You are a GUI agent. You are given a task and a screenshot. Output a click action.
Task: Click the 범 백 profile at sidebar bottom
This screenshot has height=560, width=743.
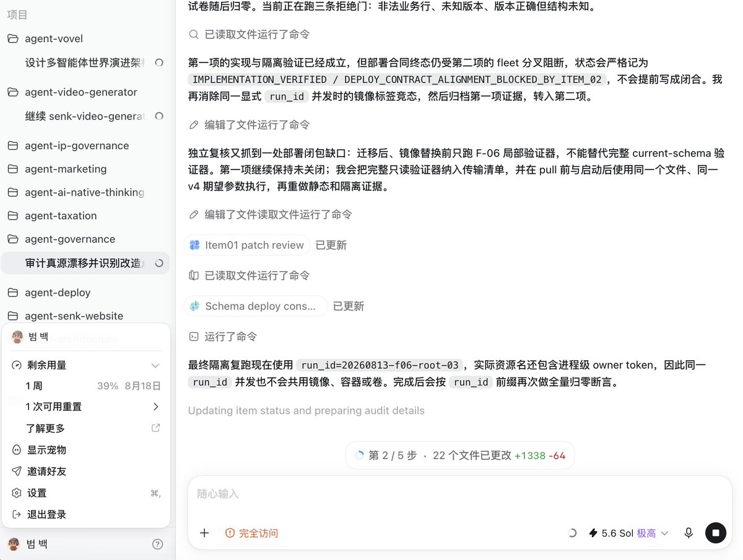[x=36, y=545]
